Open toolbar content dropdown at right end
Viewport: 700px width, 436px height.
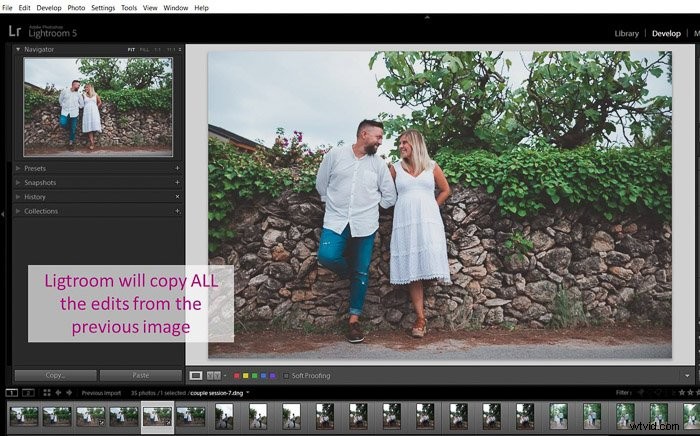click(687, 376)
